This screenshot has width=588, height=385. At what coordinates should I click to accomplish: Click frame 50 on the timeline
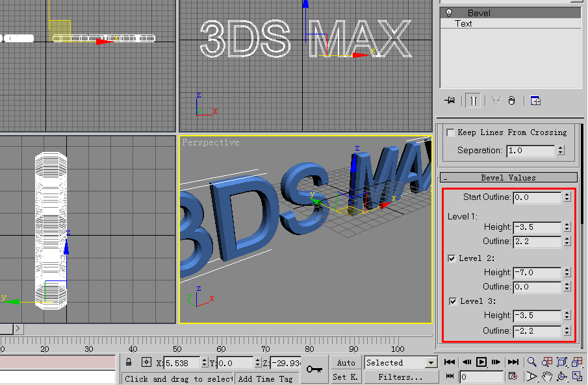[x=177, y=349]
